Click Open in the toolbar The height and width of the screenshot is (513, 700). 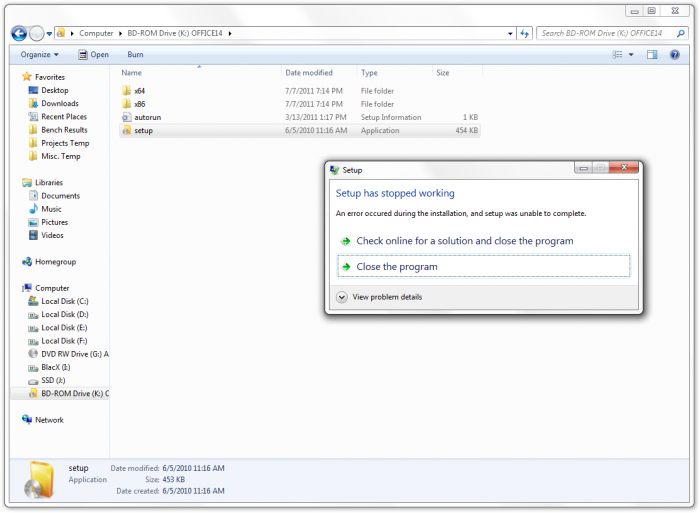(94, 54)
